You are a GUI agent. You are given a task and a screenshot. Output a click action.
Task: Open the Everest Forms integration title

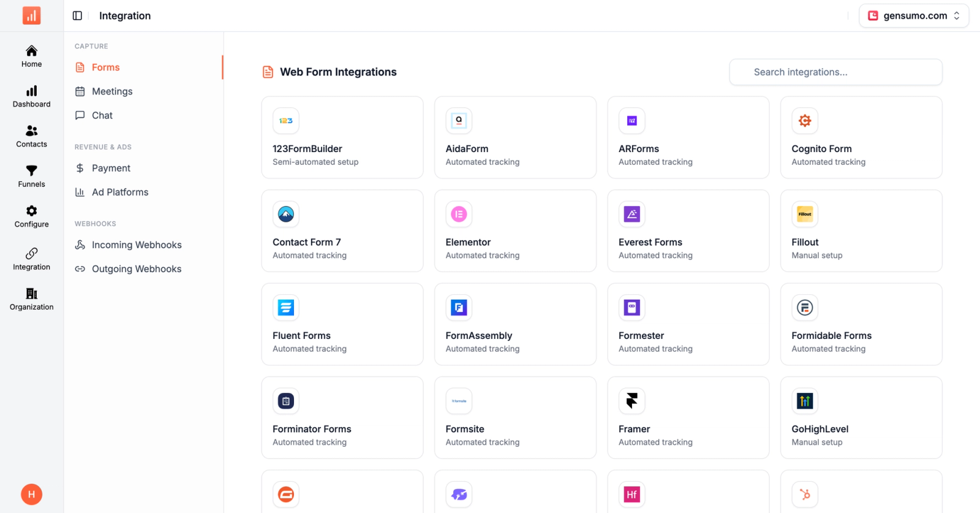coord(650,242)
